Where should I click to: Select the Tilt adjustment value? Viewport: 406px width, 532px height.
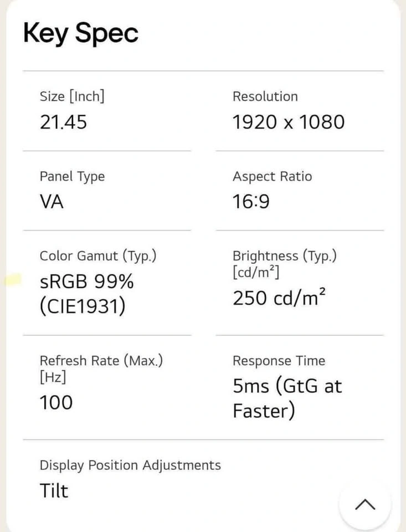[x=54, y=490]
